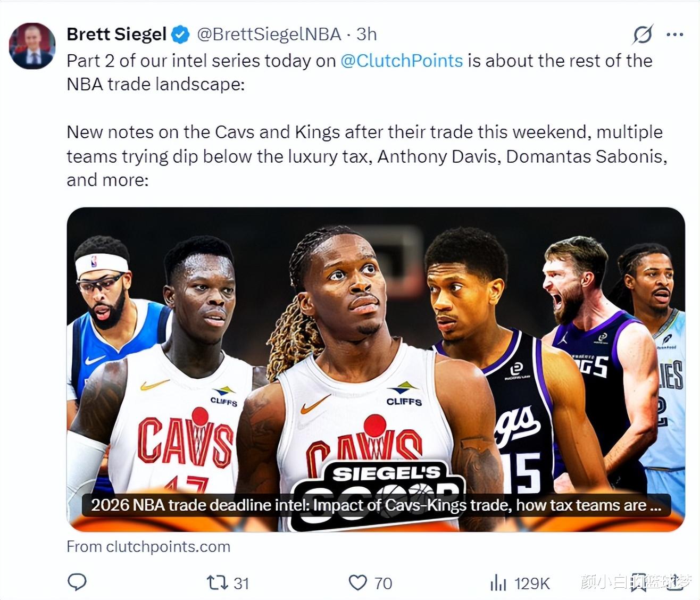Open the Grok explain icon
The image size is (700, 600).
[643, 35]
